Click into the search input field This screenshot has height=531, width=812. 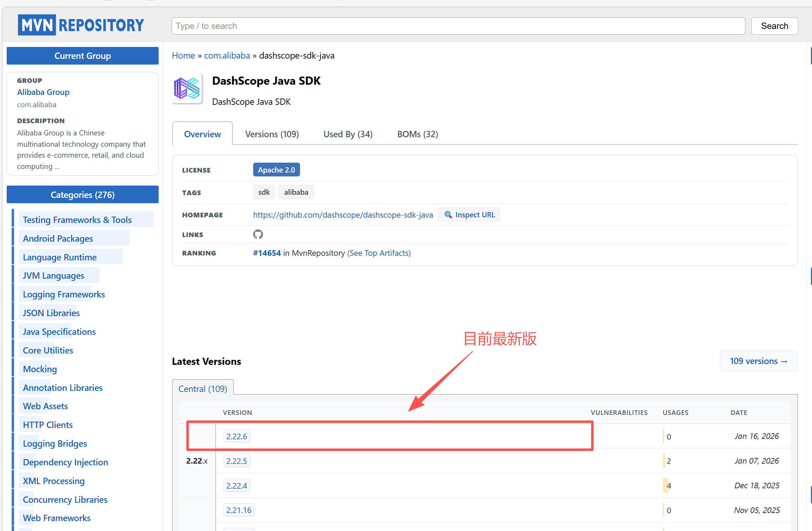click(458, 26)
